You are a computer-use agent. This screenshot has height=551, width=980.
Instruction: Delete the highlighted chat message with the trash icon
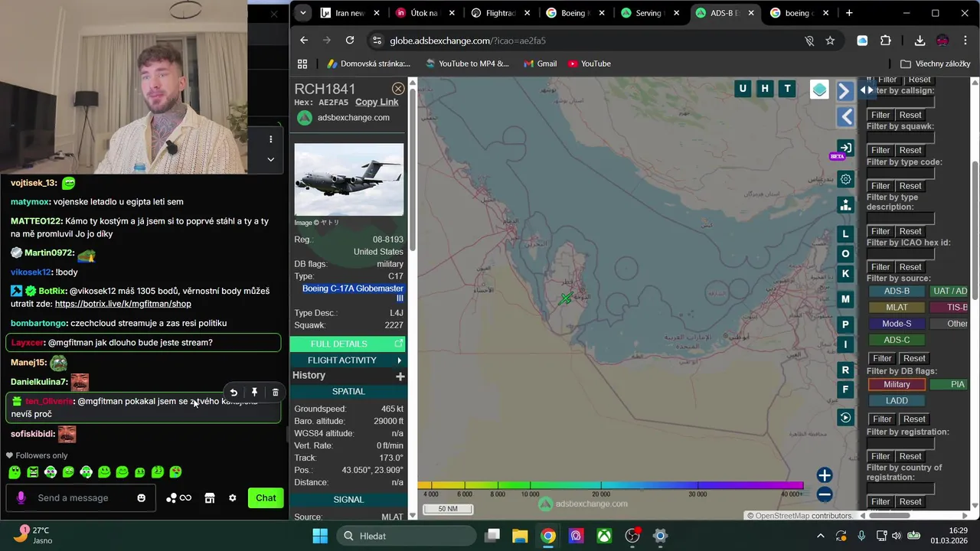pyautogui.click(x=276, y=393)
